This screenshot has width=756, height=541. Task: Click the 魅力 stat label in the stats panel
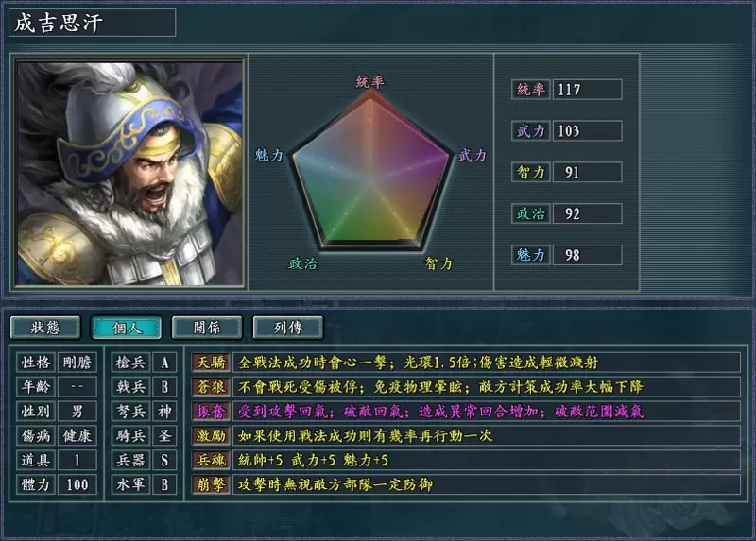[531, 255]
